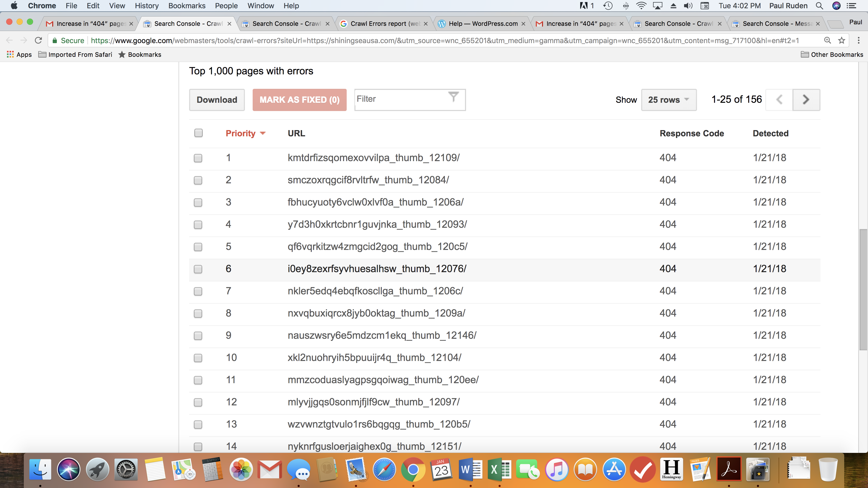Reload the page with refresh icon
868x488 pixels.
tap(38, 41)
